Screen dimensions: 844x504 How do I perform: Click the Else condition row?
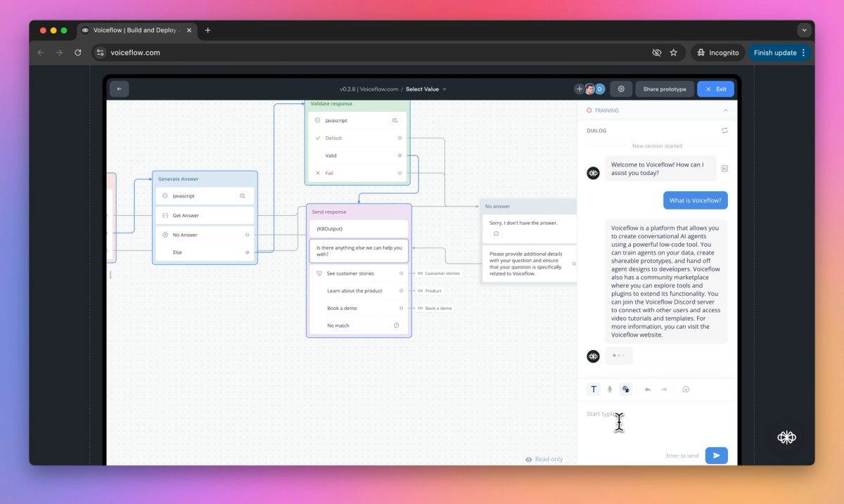point(205,252)
